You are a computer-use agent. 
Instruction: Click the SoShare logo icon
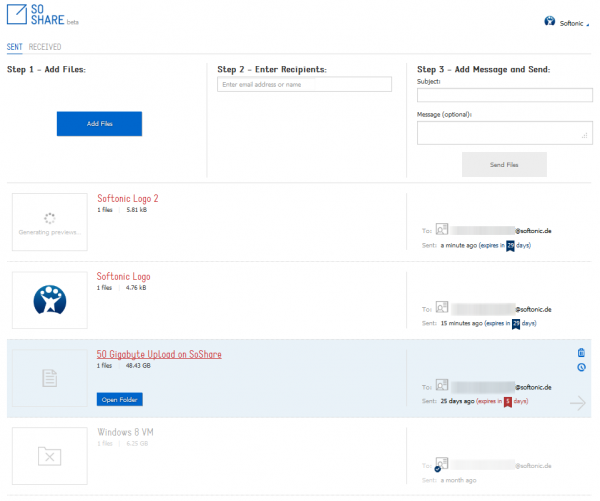(18, 17)
